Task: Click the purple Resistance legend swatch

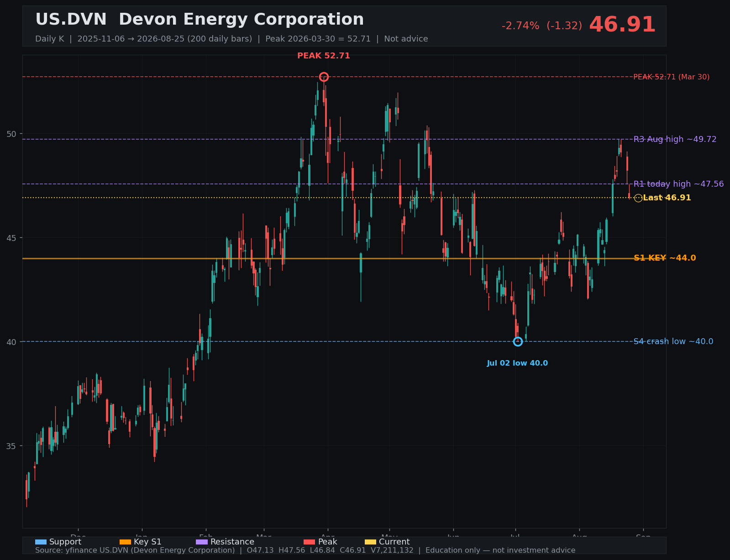Action: click(202, 542)
